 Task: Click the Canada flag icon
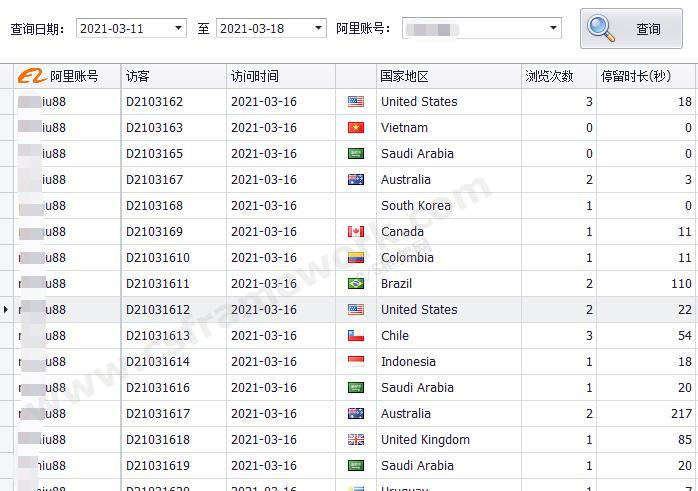(355, 232)
